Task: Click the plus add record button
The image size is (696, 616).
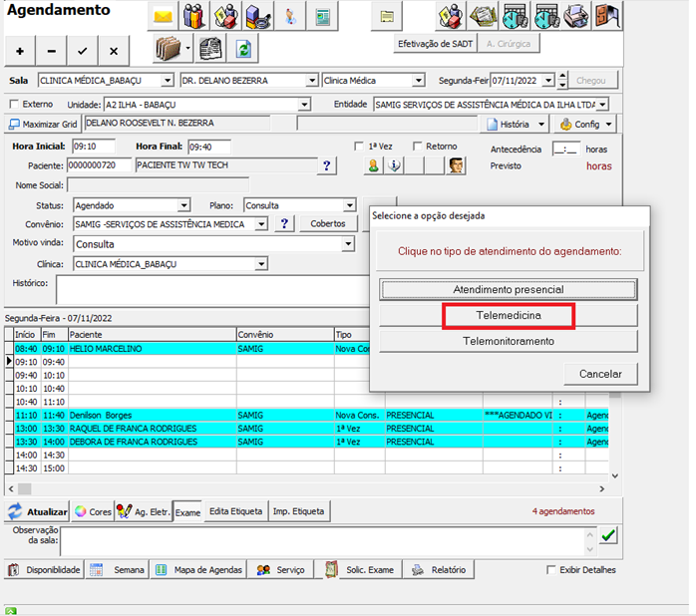Action: tap(20, 51)
